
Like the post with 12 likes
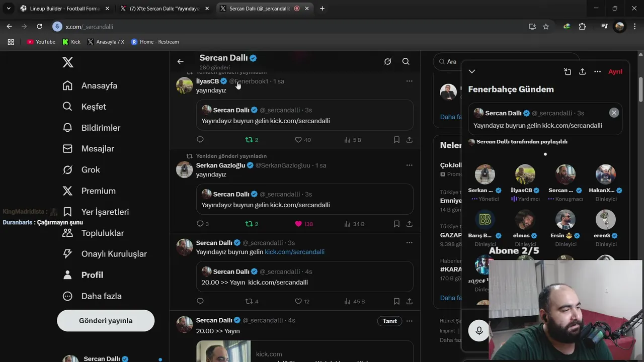coord(302,301)
